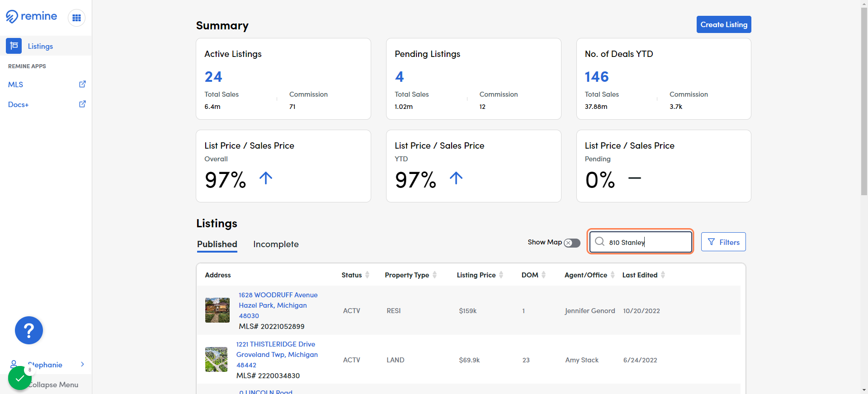Click the 10/20/2022 last edited date
The image size is (868, 394).
[642, 311]
